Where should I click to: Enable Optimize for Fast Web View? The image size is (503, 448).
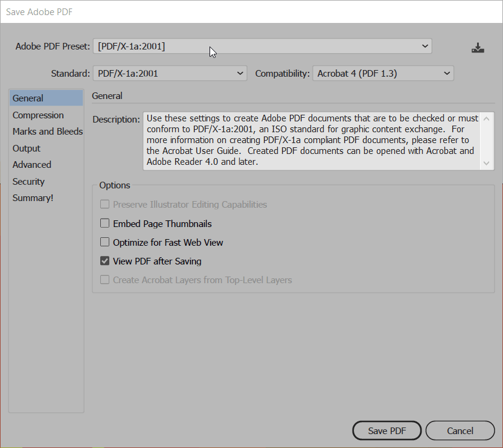(x=104, y=242)
